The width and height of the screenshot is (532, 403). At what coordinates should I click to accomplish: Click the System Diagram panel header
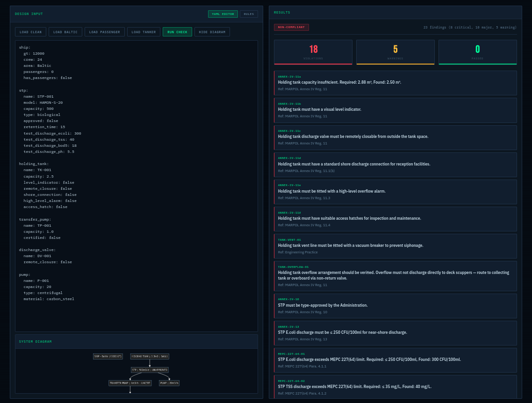click(137, 342)
